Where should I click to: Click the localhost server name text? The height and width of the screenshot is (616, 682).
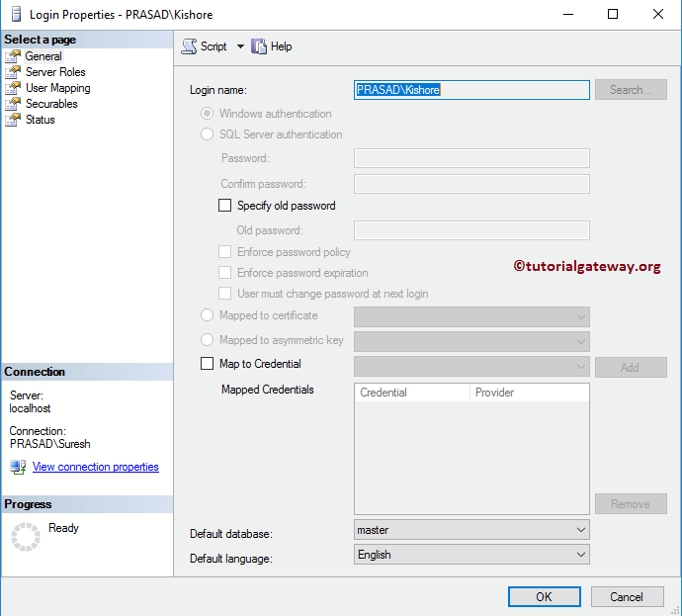(30, 408)
